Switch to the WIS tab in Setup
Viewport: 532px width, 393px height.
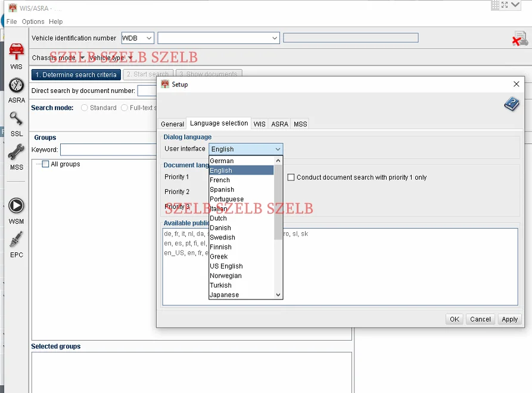pyautogui.click(x=260, y=124)
